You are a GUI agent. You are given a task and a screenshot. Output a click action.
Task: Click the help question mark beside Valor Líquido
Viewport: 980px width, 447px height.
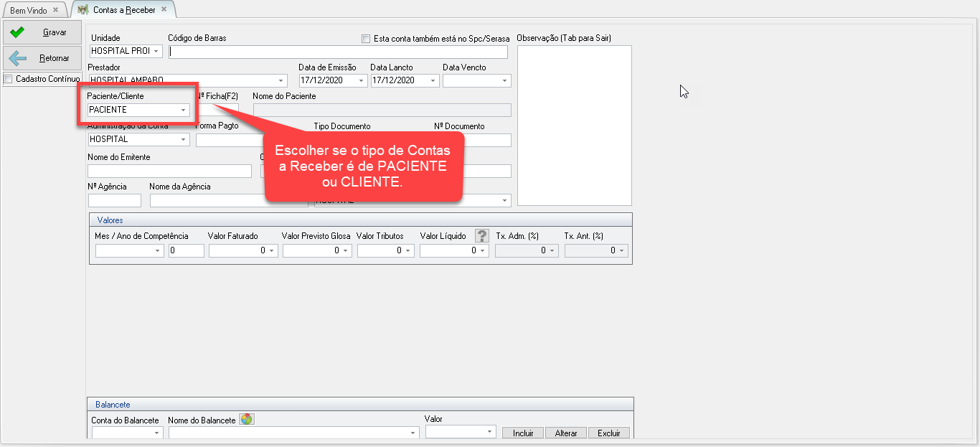tap(482, 236)
